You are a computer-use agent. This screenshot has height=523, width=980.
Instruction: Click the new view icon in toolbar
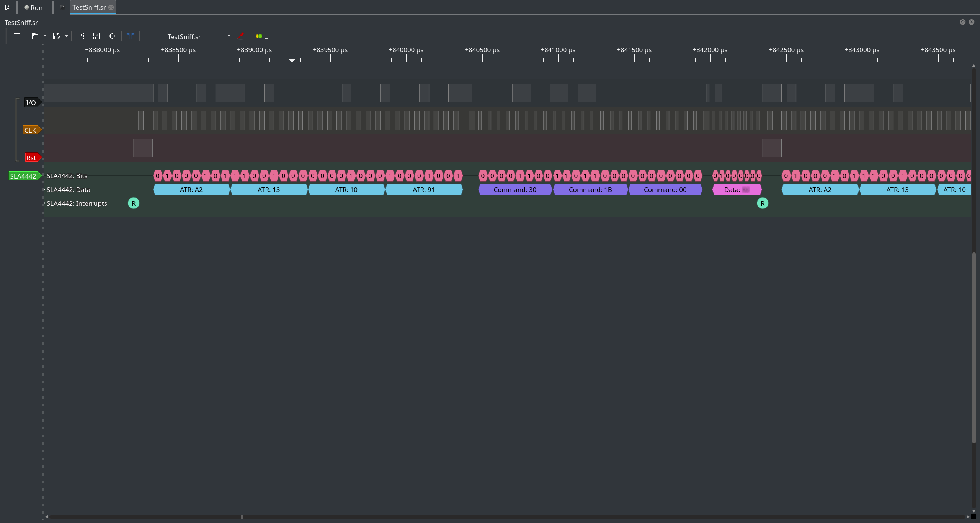pos(17,36)
